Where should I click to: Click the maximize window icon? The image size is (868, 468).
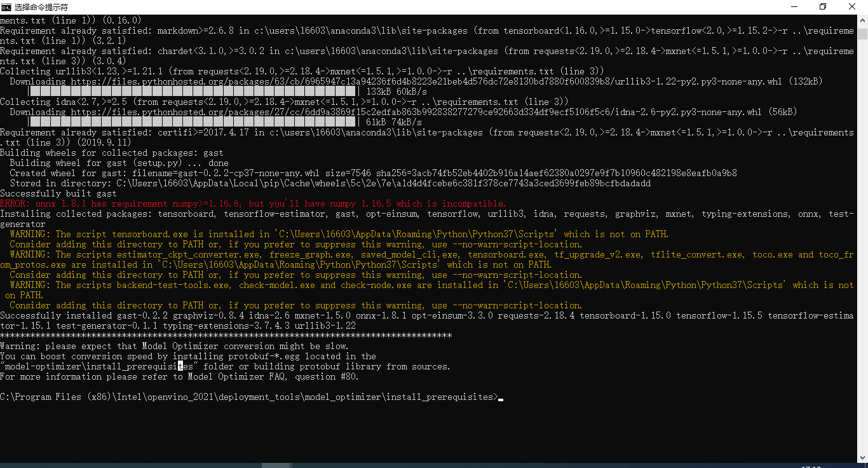[x=823, y=6]
